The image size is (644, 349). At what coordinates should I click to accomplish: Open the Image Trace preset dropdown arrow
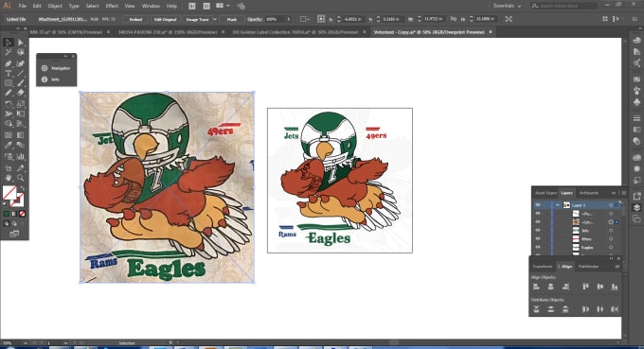(214, 19)
